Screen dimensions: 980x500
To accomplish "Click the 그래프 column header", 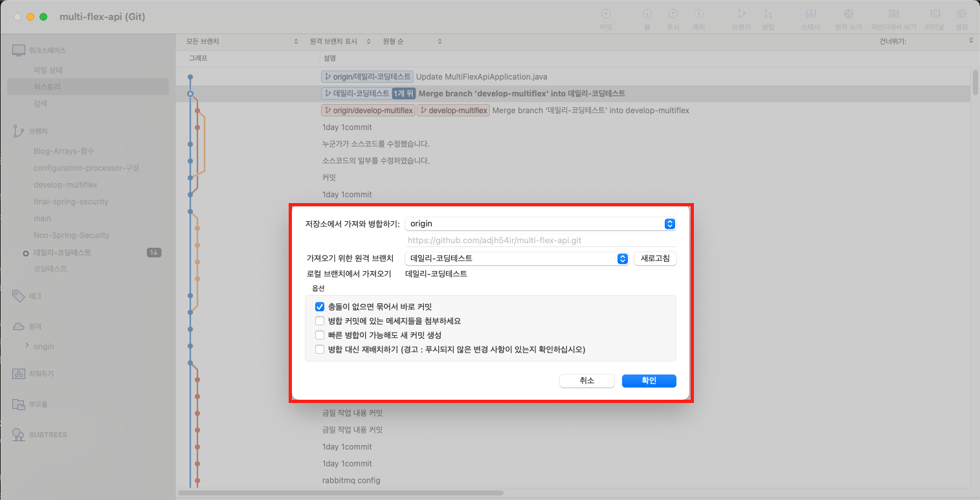I will click(198, 58).
